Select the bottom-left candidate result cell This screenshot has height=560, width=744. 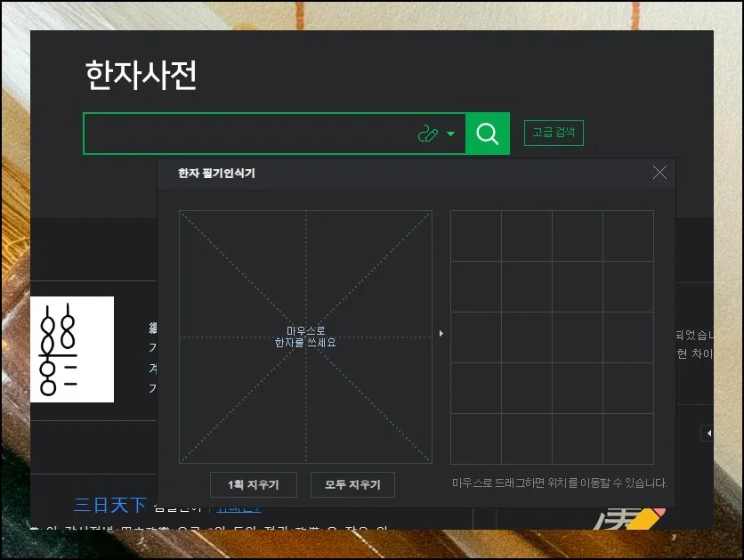pyautogui.click(x=475, y=439)
